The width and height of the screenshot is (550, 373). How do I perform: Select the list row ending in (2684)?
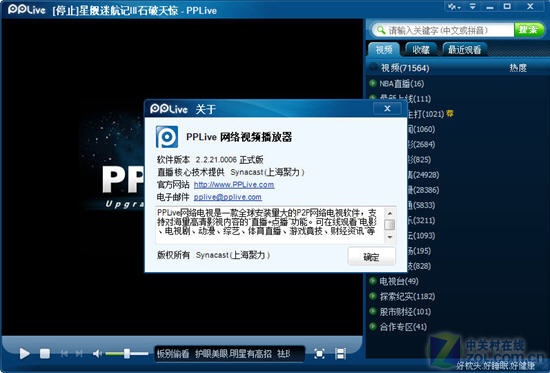click(421, 144)
